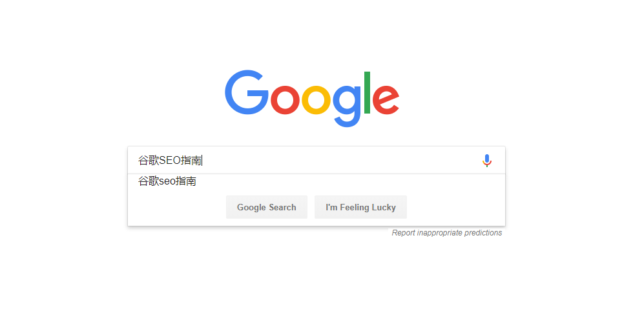Click the word predictions in the report link
Viewport: 644px width, 320px height.
(483, 233)
